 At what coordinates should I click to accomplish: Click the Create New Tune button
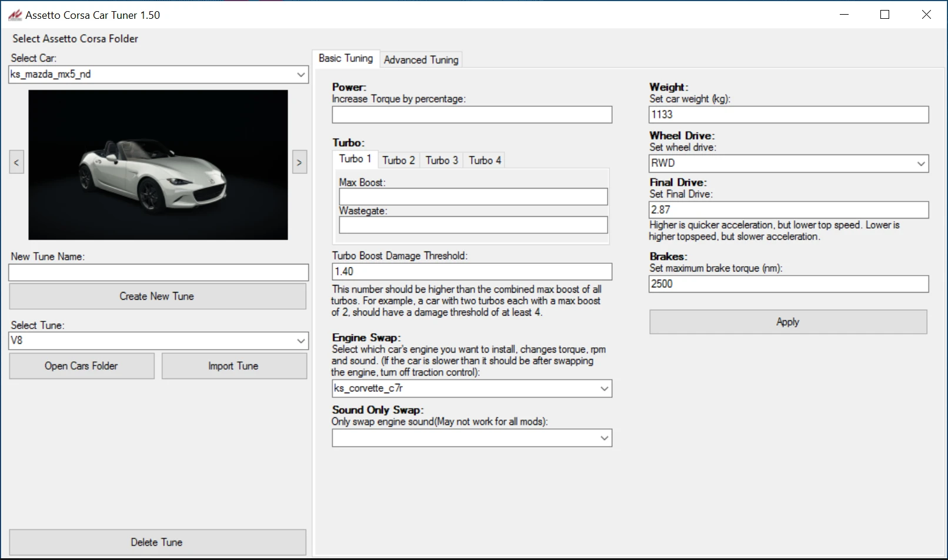coord(157,296)
